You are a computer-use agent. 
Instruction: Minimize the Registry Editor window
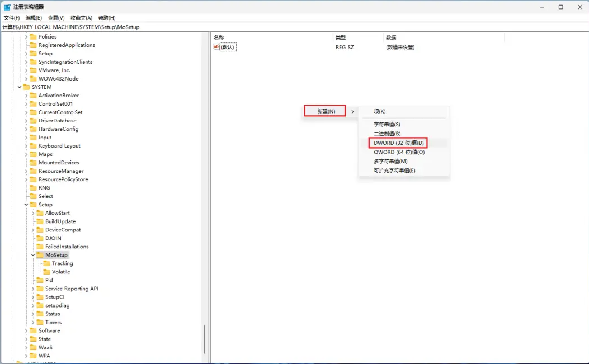(x=541, y=7)
